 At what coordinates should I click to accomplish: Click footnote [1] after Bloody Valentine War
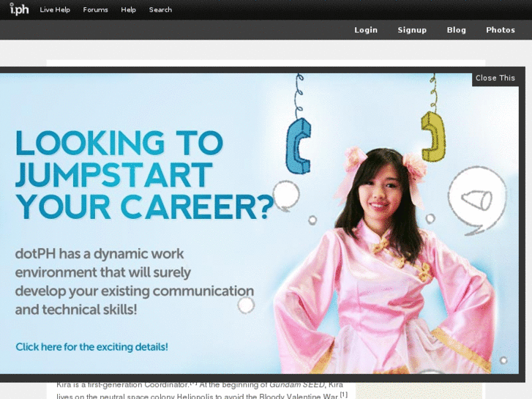[344, 395]
